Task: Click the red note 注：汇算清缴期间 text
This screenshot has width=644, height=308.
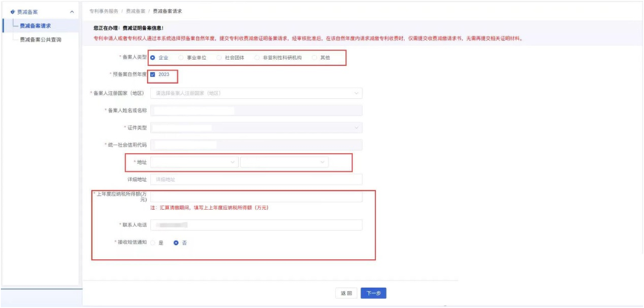Action: (x=209, y=209)
